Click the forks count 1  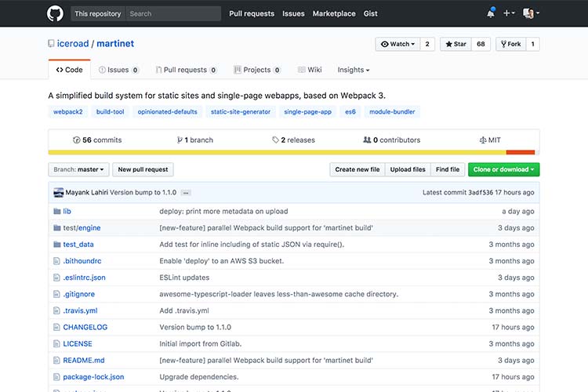tap(532, 44)
